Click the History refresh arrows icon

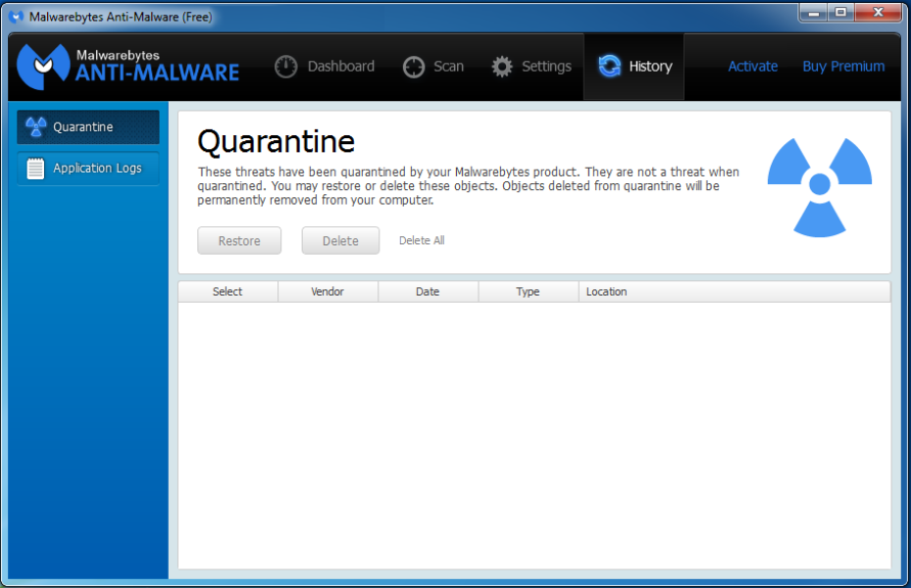pyautogui.click(x=610, y=66)
